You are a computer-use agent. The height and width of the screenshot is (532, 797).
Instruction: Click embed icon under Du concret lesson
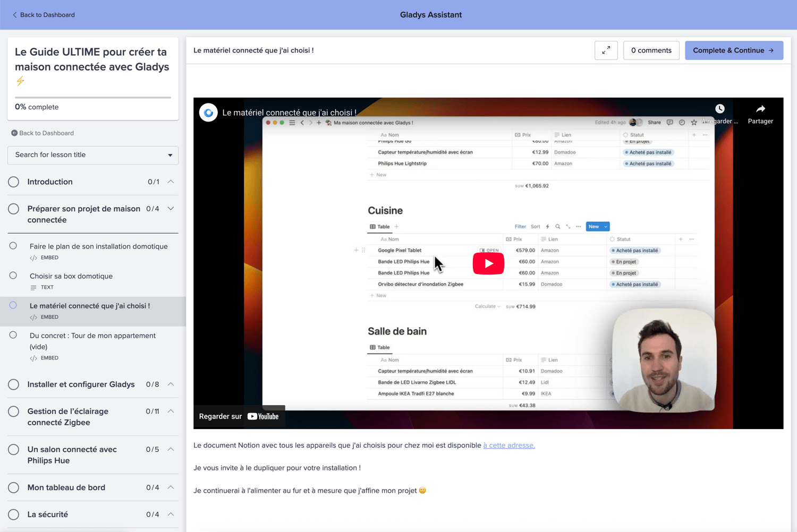point(33,358)
